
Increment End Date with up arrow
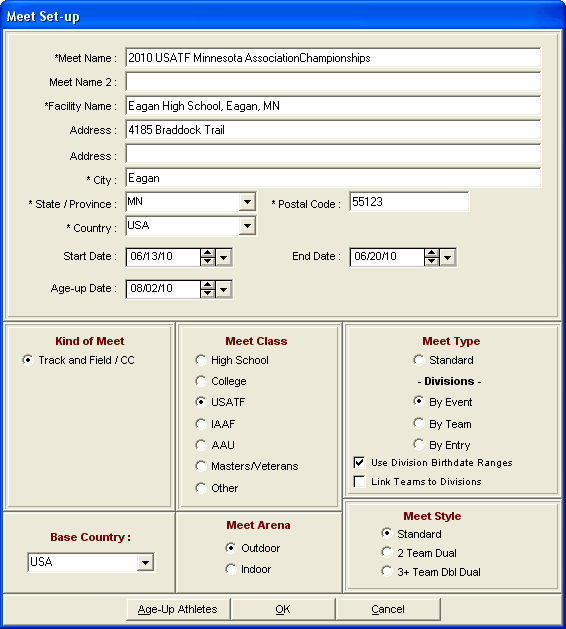[432, 253]
